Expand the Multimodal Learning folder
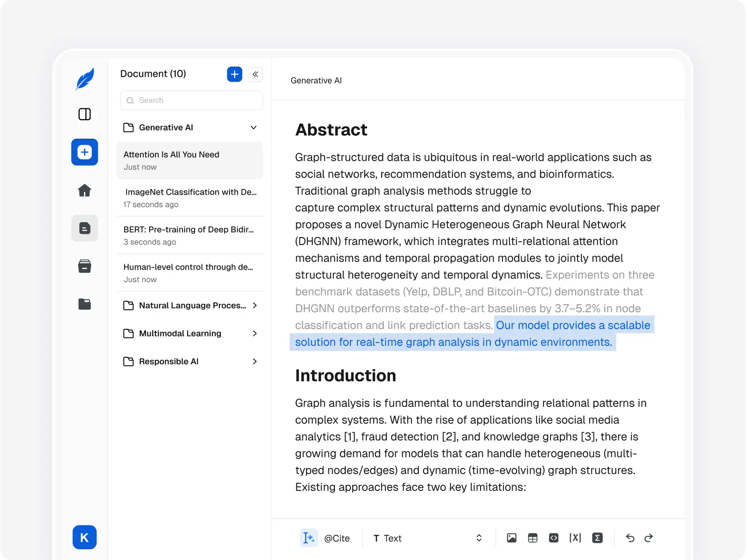The image size is (746, 560). point(254,333)
